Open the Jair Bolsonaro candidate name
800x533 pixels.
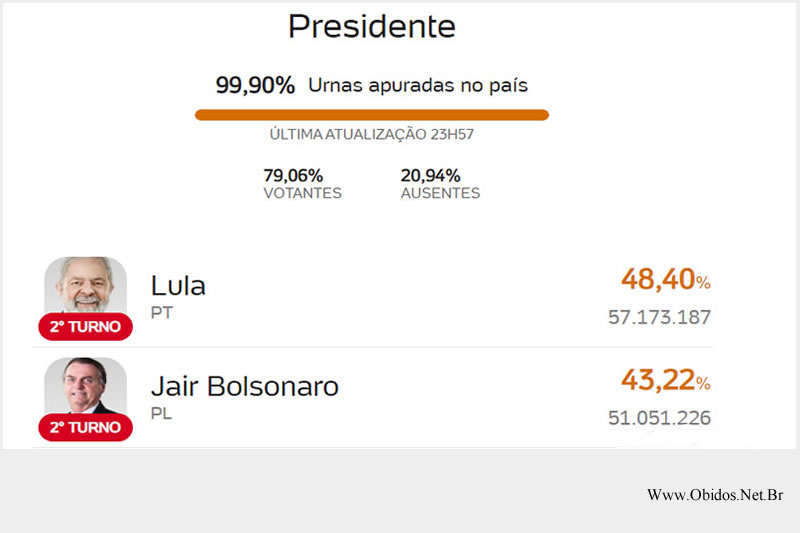244,386
